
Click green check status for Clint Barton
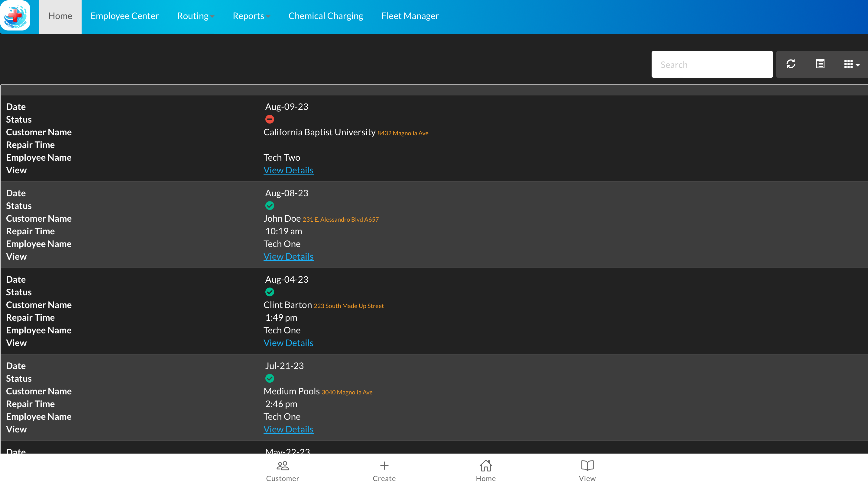pyautogui.click(x=270, y=292)
